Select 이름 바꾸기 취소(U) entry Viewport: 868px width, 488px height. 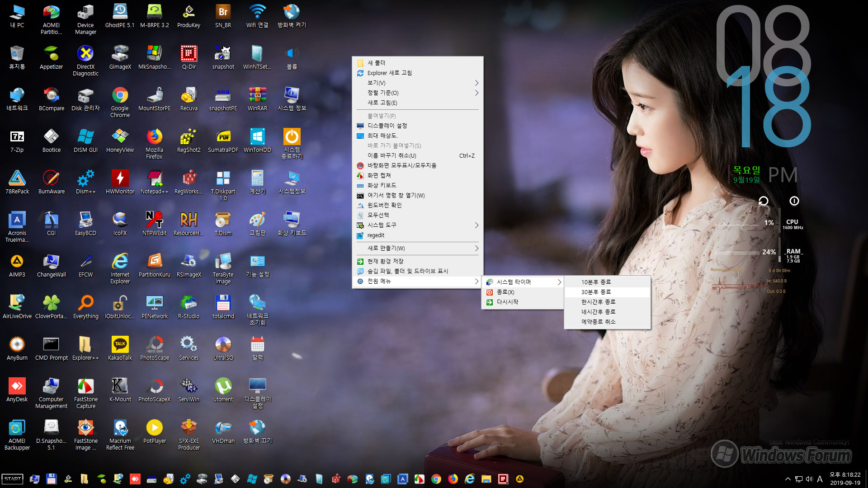[x=417, y=155]
